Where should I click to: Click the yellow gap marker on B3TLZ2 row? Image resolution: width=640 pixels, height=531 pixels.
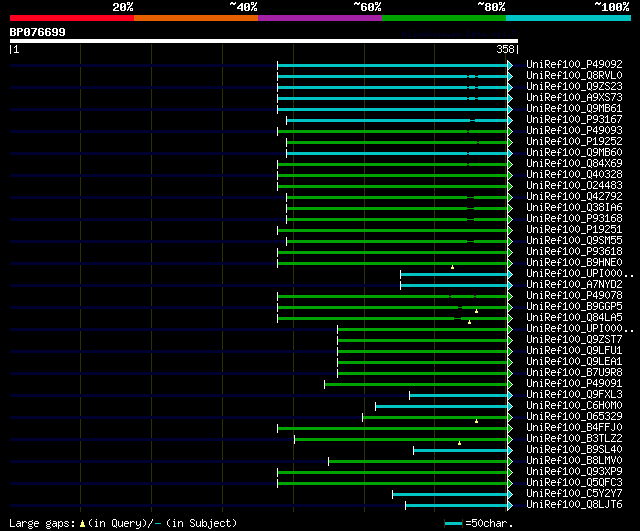(x=459, y=443)
